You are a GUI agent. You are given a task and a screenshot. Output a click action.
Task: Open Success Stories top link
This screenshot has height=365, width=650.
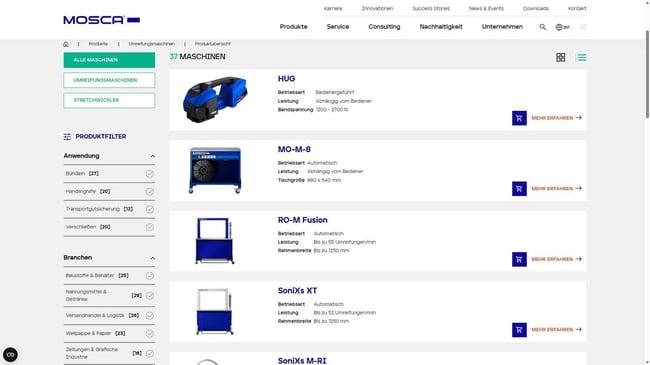pyautogui.click(x=431, y=8)
